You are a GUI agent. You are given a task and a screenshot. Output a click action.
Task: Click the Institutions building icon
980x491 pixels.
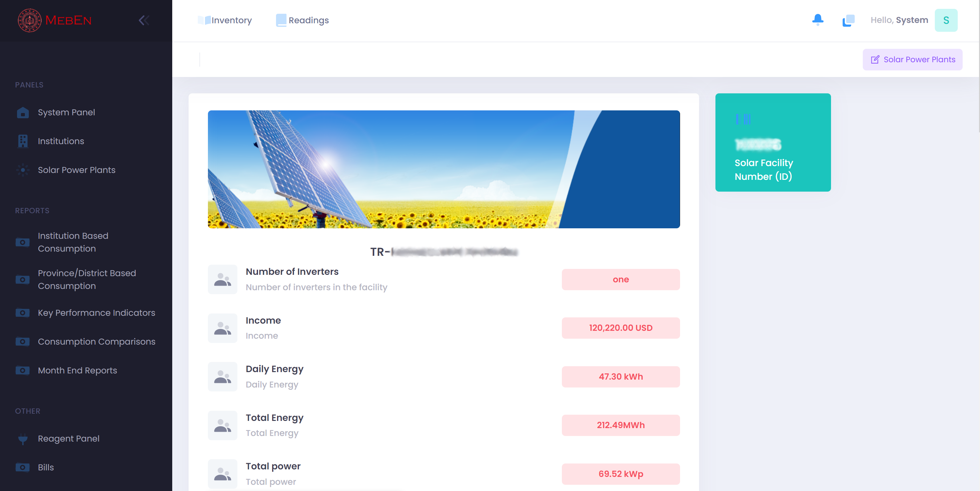click(23, 141)
